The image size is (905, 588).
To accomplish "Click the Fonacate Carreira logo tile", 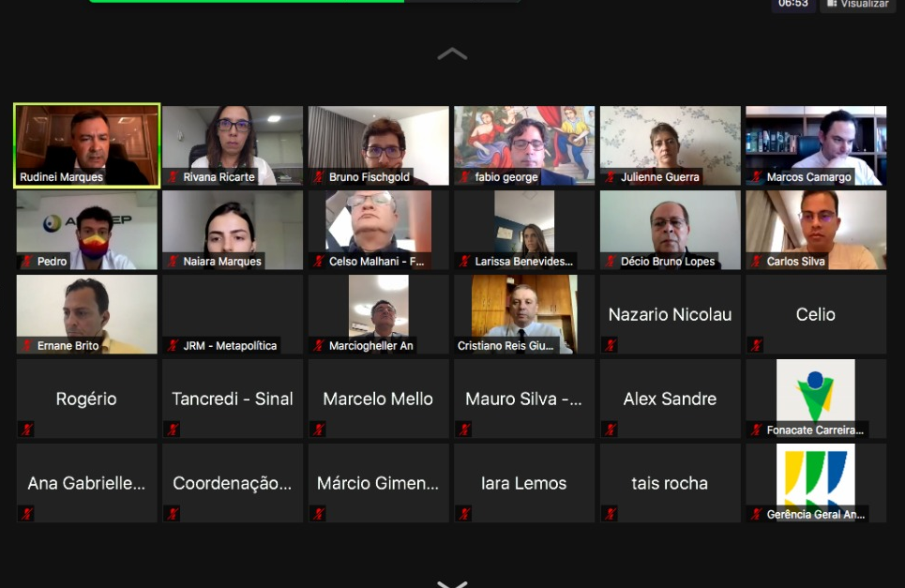I will [816, 399].
